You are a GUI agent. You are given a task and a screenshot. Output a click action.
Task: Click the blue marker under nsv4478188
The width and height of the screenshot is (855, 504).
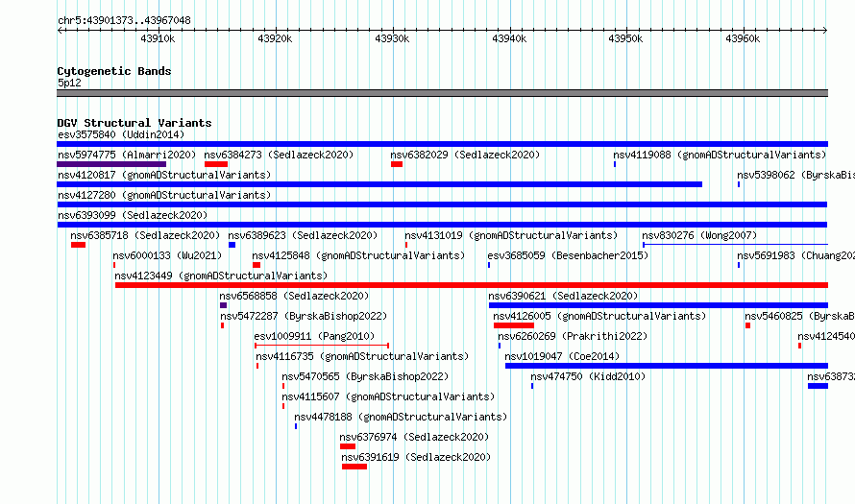click(x=296, y=426)
